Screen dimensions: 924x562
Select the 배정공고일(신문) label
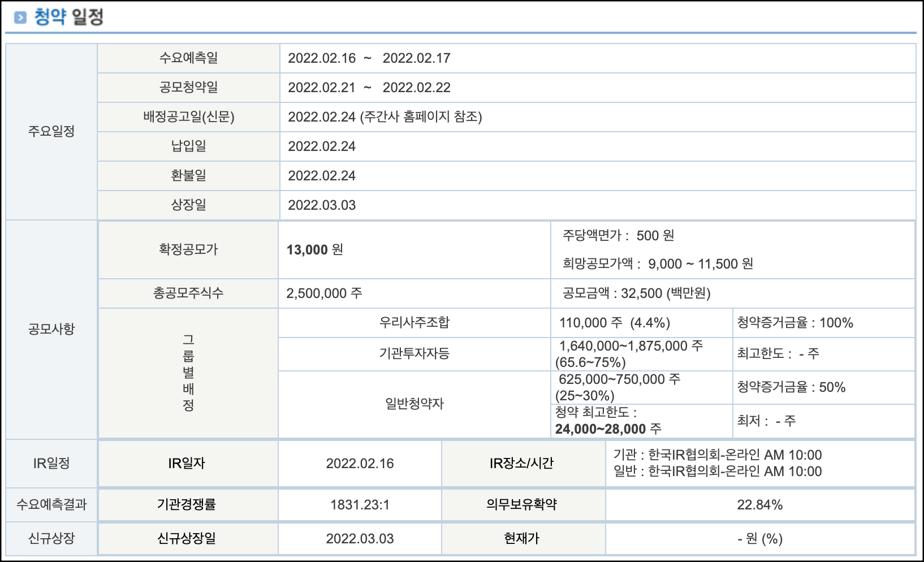188,116
